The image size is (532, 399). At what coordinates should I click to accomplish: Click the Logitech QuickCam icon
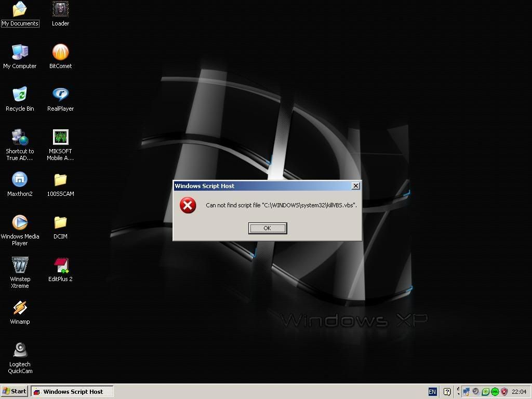[x=20, y=351]
